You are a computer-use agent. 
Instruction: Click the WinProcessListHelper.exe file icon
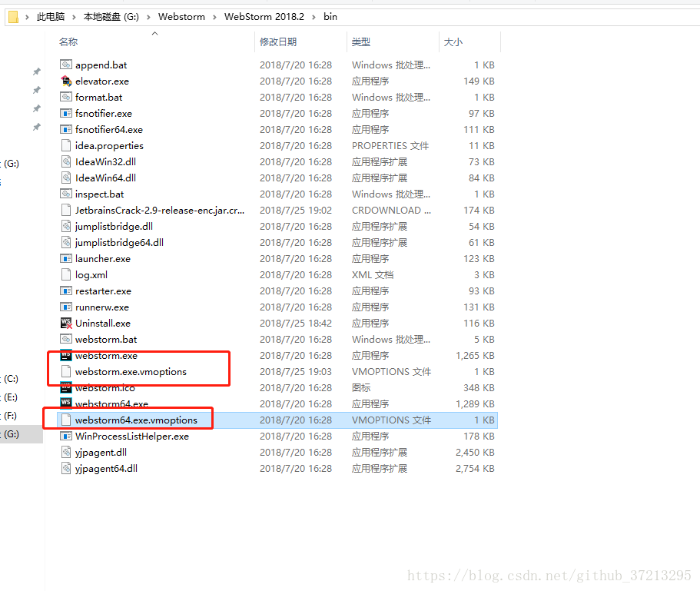(x=66, y=436)
